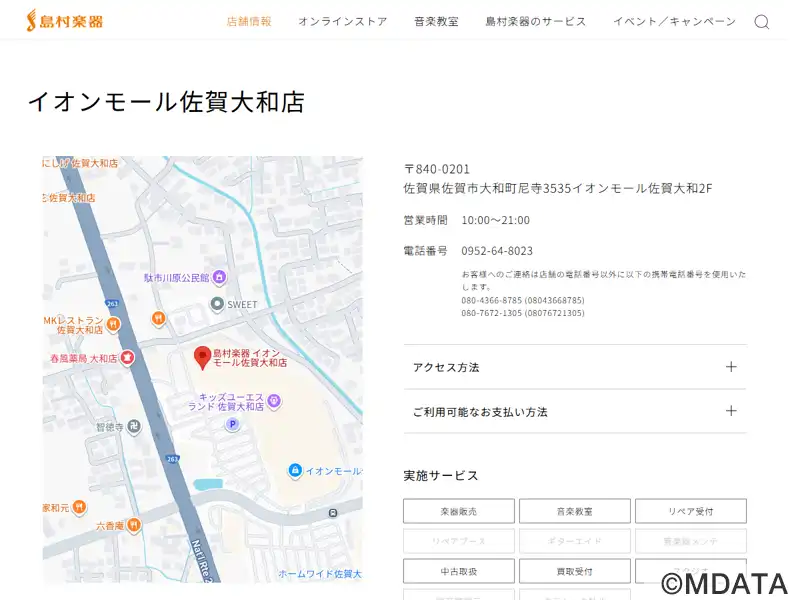Click the 島村楽器 logo
This screenshot has width=800, height=600.
65,21
